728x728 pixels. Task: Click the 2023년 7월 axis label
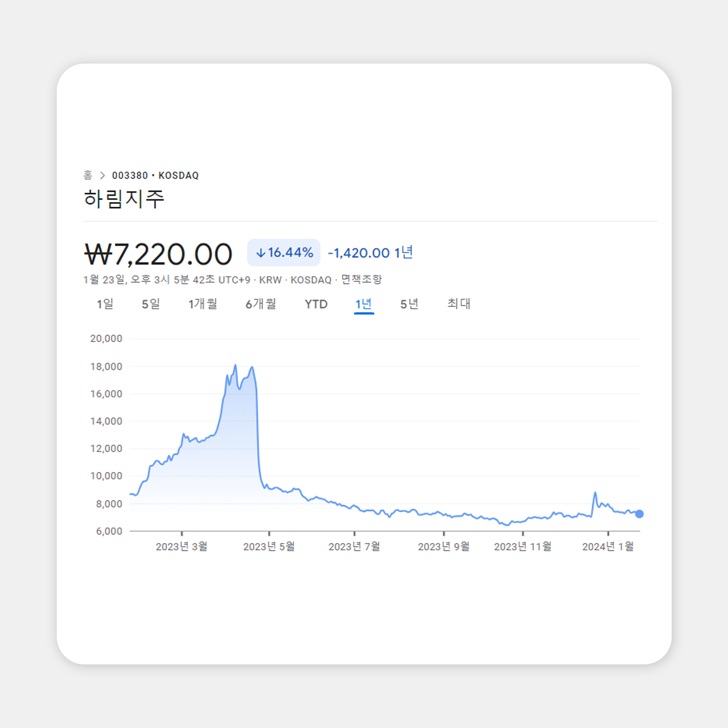pos(354,546)
